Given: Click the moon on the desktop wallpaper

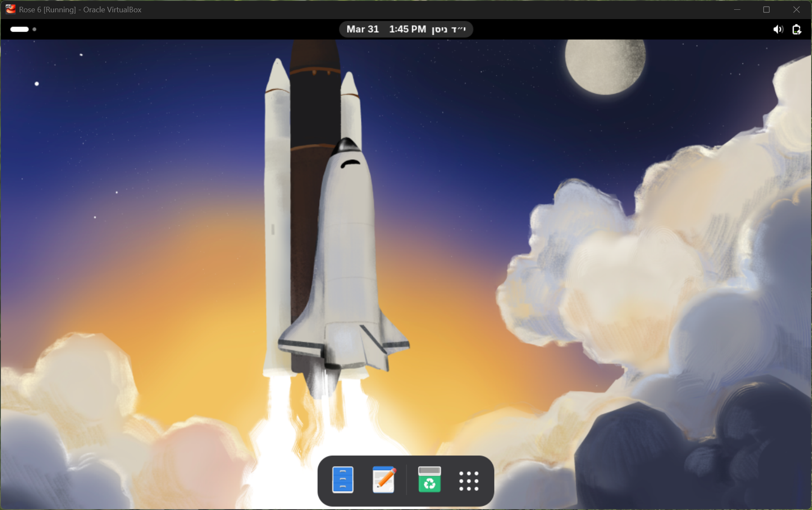Looking at the screenshot, I should pos(605,66).
